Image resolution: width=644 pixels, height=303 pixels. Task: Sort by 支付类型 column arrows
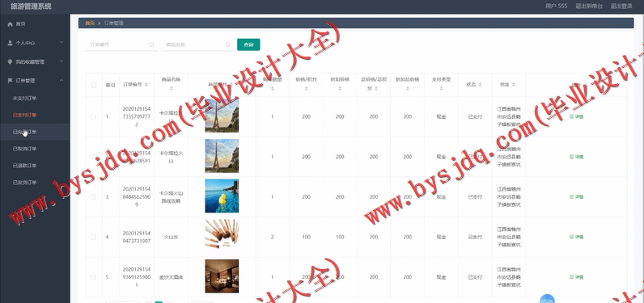coord(441,88)
